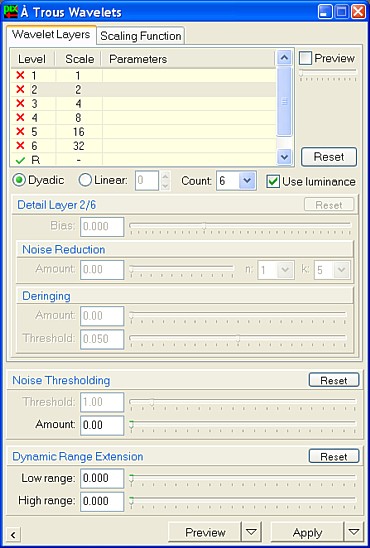Toggle the green check on residual layer R
Viewport: 370px width, 548px height.
(x=21, y=160)
